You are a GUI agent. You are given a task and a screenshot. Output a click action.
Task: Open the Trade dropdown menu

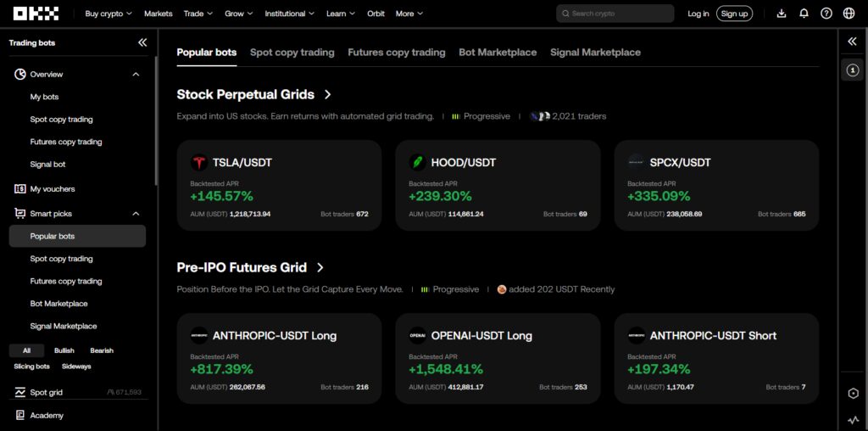[198, 14]
